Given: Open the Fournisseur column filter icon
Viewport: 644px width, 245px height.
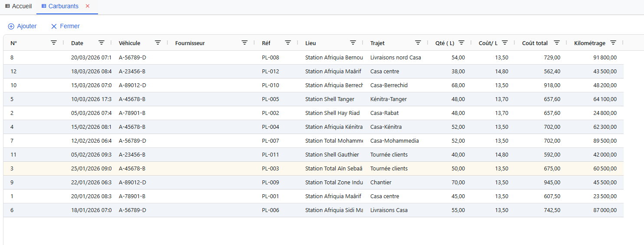Looking at the screenshot, I should (x=245, y=42).
